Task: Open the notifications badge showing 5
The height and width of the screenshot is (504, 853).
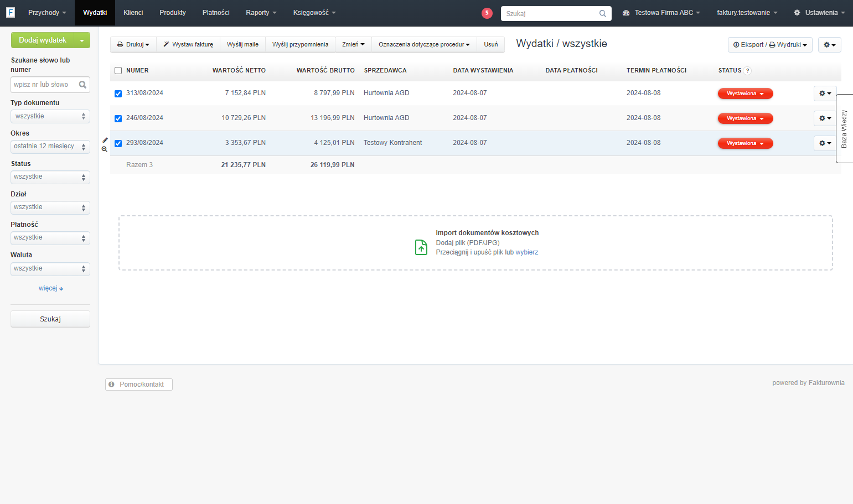Action: 487,13
